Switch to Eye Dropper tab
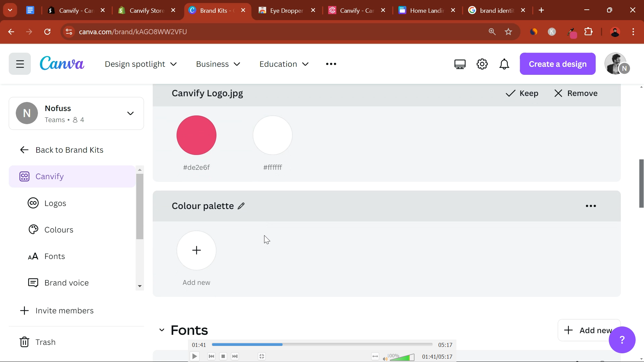This screenshot has width=644, height=362. click(x=286, y=10)
